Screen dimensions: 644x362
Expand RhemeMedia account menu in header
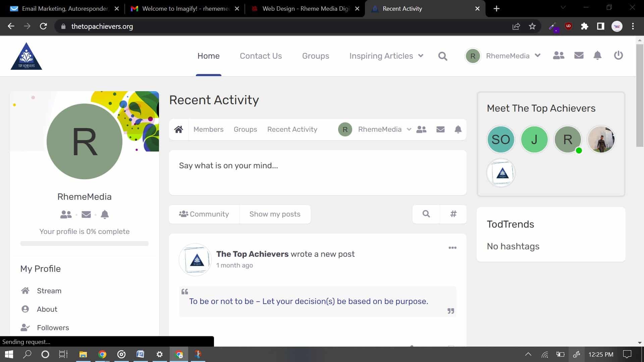538,56
